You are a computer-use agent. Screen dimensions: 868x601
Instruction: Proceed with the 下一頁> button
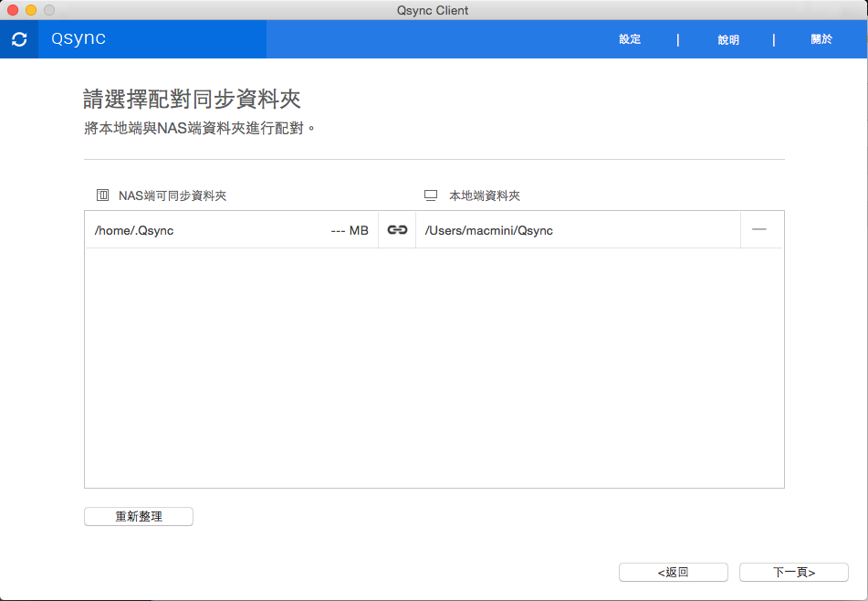pyautogui.click(x=794, y=572)
